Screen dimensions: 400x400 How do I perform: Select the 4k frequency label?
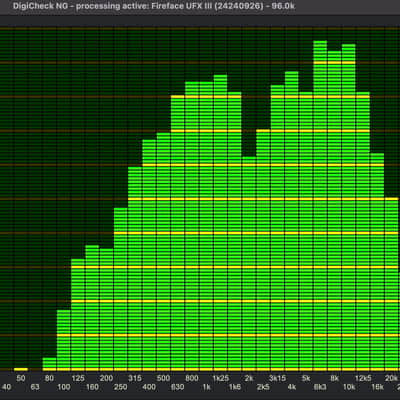292,387
